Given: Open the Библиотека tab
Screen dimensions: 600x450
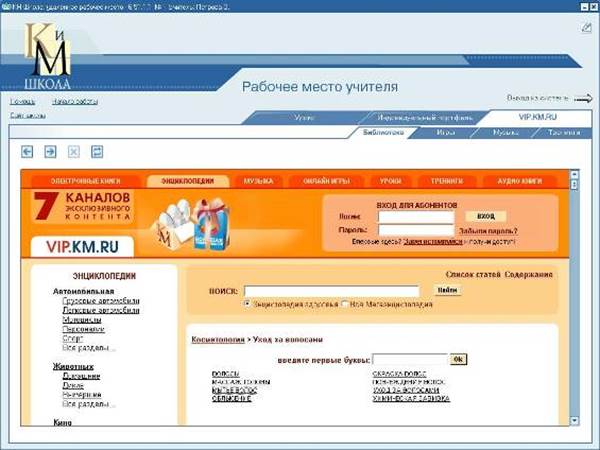Looking at the screenshot, I should (x=383, y=132).
